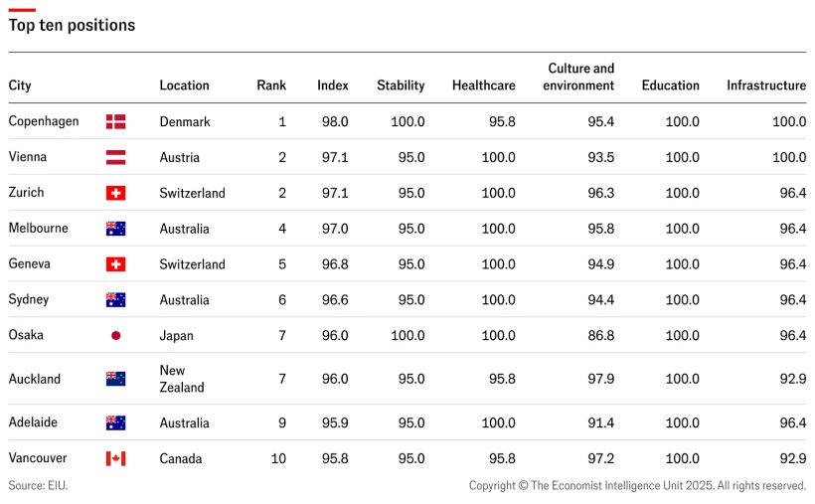Click the Australian flag beside Melbourne
This screenshot has width=815, height=504.
[115, 229]
